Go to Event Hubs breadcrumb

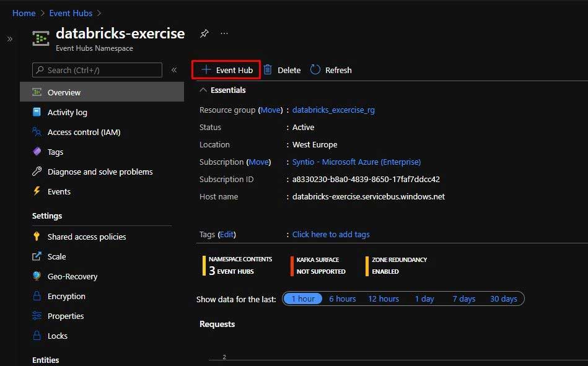pos(71,13)
